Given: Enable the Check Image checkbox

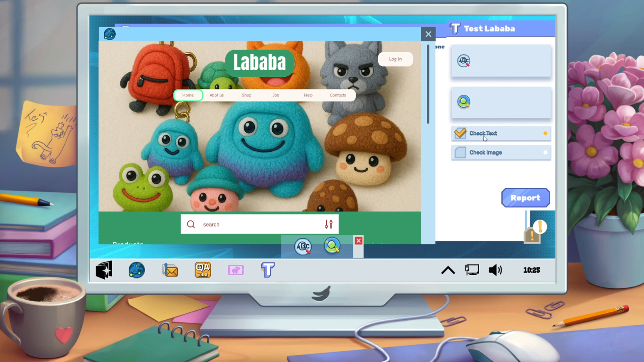Looking at the screenshot, I should click(x=460, y=153).
